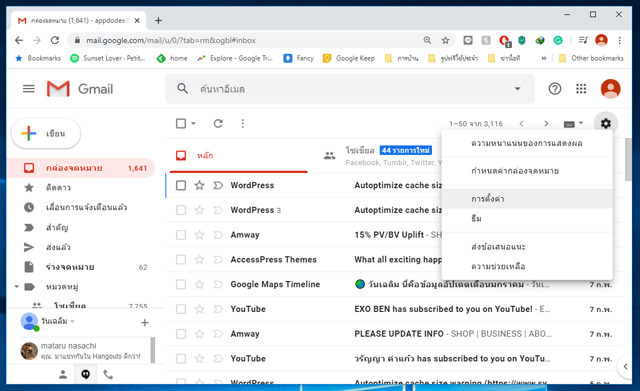Star the AccessPress Themes email
Viewport: 640px width, 391px height.
point(199,260)
